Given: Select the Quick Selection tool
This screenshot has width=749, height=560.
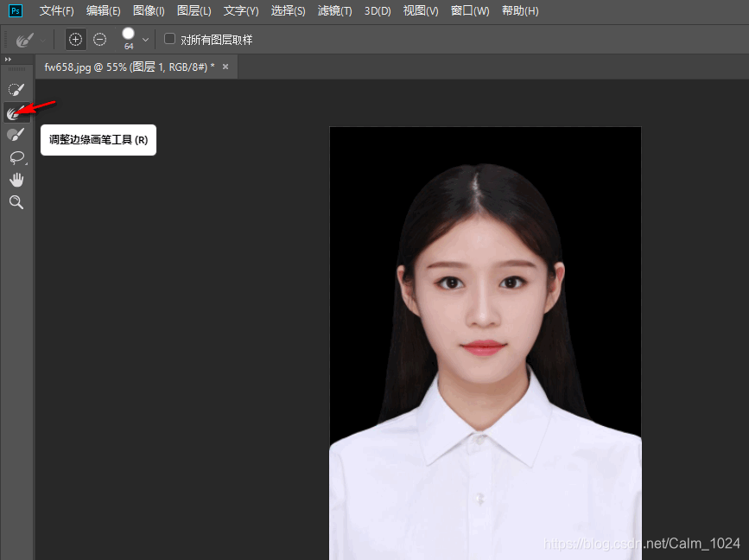Looking at the screenshot, I should pos(16,89).
